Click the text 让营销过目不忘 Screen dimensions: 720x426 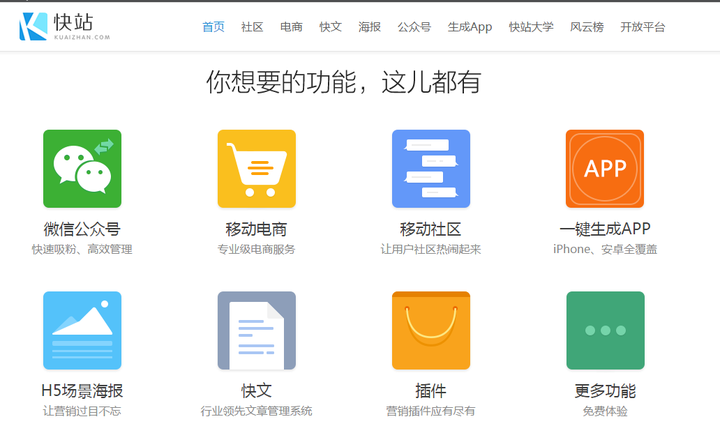[x=82, y=411]
